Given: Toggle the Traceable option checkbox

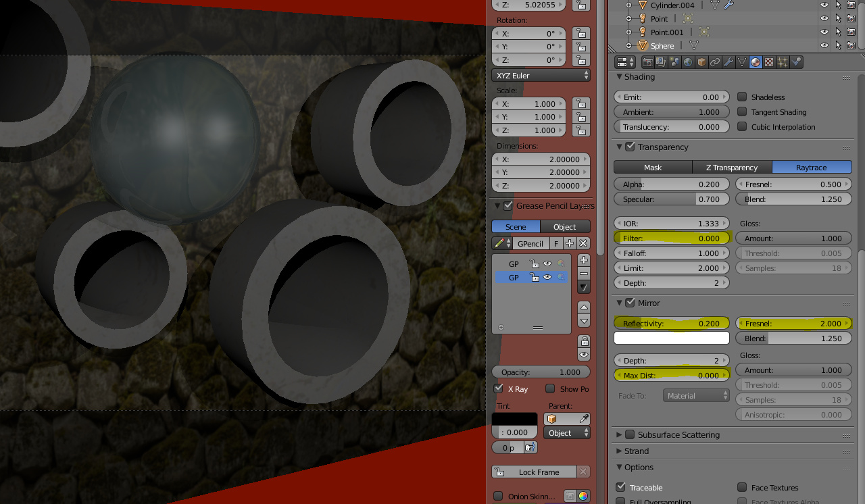Looking at the screenshot, I should (620, 487).
